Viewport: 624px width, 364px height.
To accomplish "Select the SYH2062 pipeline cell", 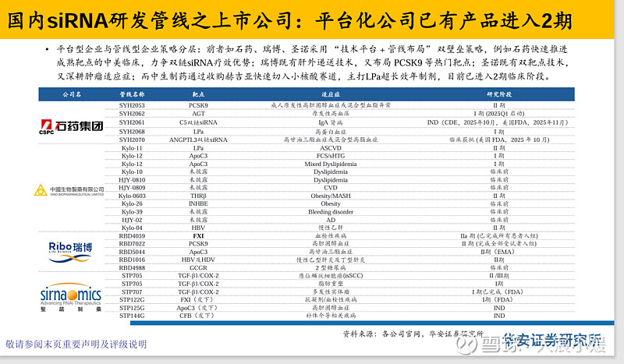I will [132, 114].
